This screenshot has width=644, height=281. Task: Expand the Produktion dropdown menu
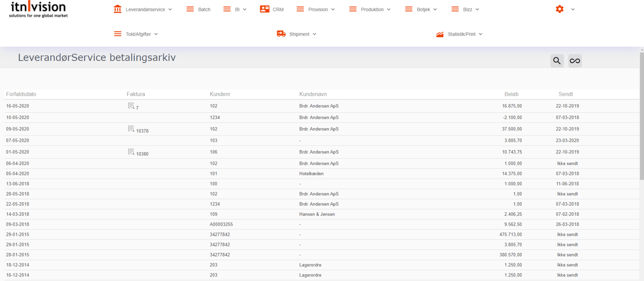[x=370, y=9]
